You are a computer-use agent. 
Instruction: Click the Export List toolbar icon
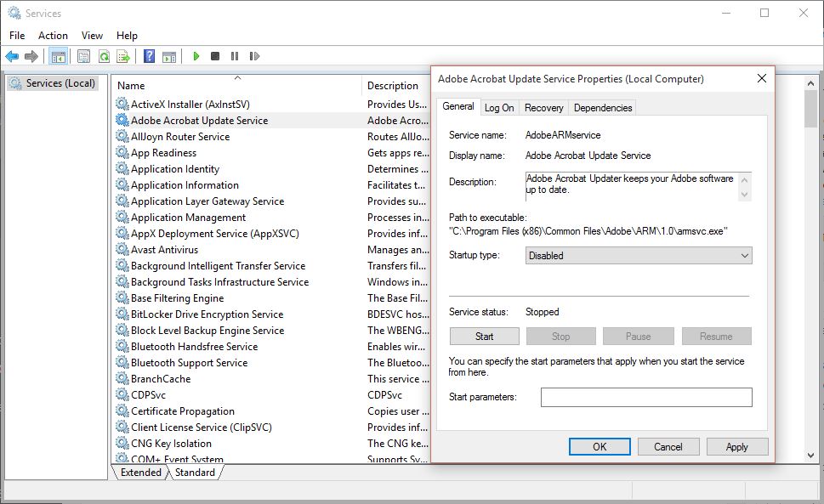click(123, 56)
